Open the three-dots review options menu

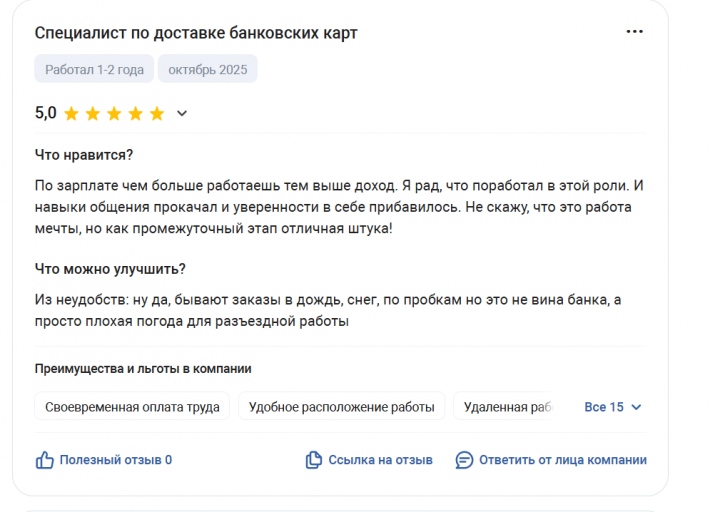click(x=634, y=31)
